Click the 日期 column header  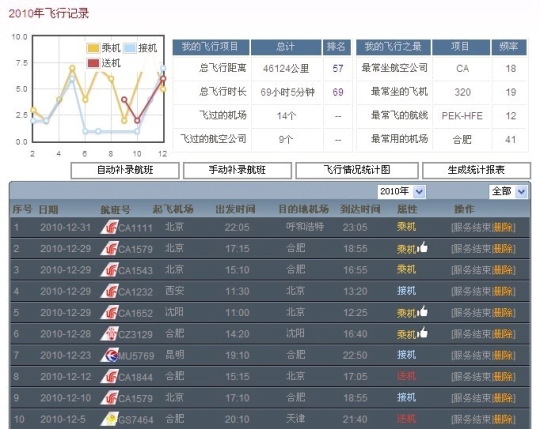coord(48,209)
